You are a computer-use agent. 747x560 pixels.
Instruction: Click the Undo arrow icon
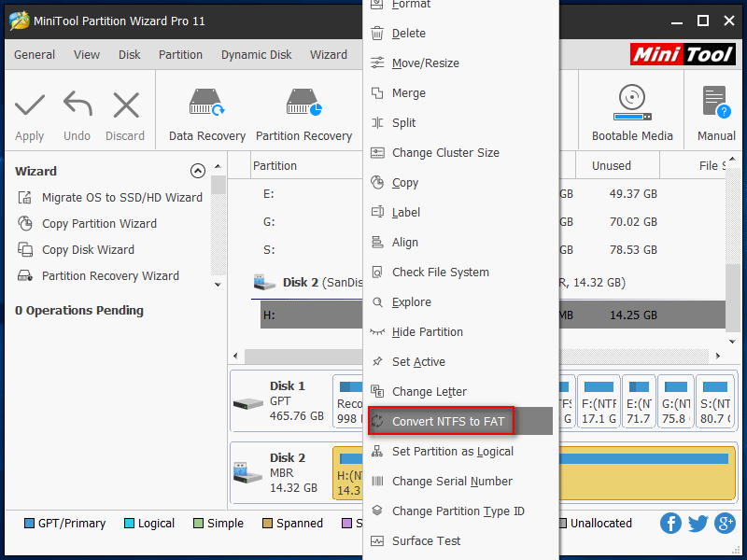pos(78,105)
